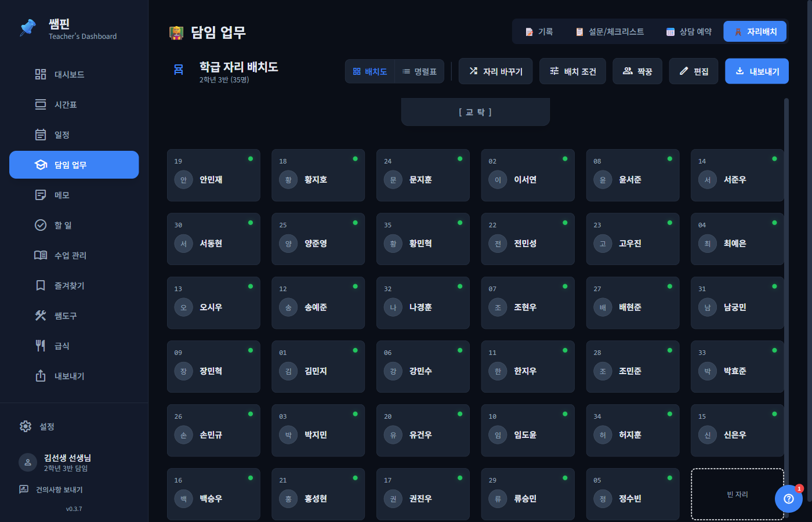The image size is (812, 522).
Task: Click version label v0.3.7
Action: pyautogui.click(x=74, y=509)
